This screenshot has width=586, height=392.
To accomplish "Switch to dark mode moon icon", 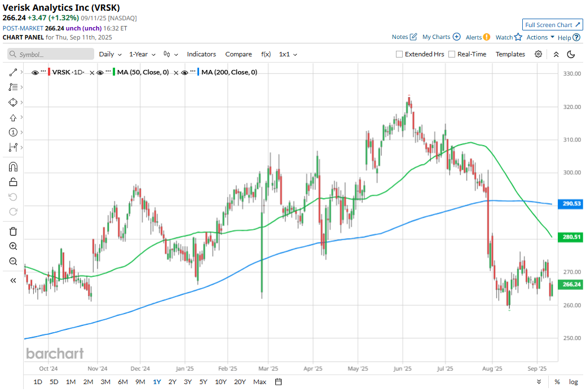I will 571,54.
